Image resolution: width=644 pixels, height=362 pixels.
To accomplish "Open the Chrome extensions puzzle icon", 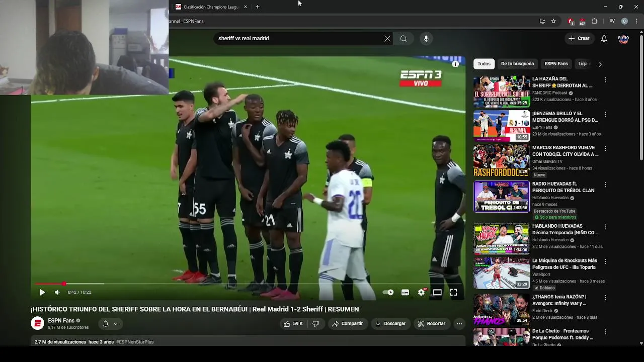I will 595,21.
